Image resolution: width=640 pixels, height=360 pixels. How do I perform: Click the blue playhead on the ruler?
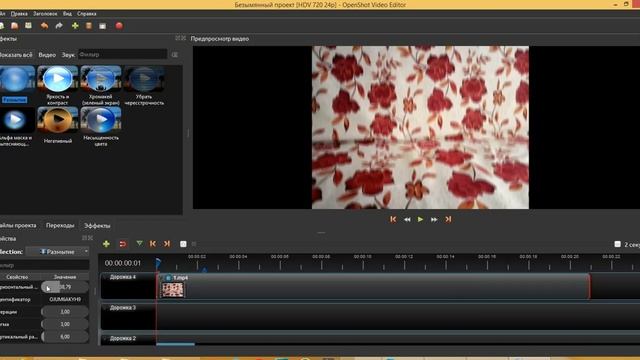(158, 263)
